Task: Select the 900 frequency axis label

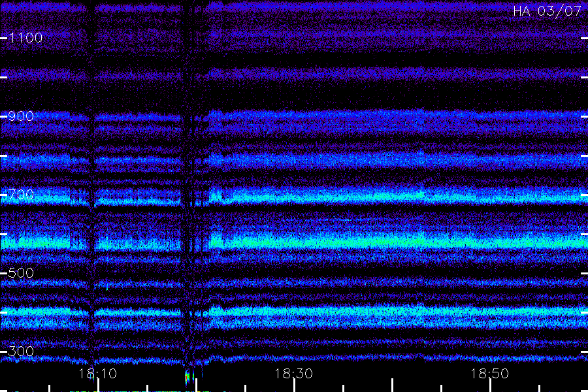Action: point(21,116)
